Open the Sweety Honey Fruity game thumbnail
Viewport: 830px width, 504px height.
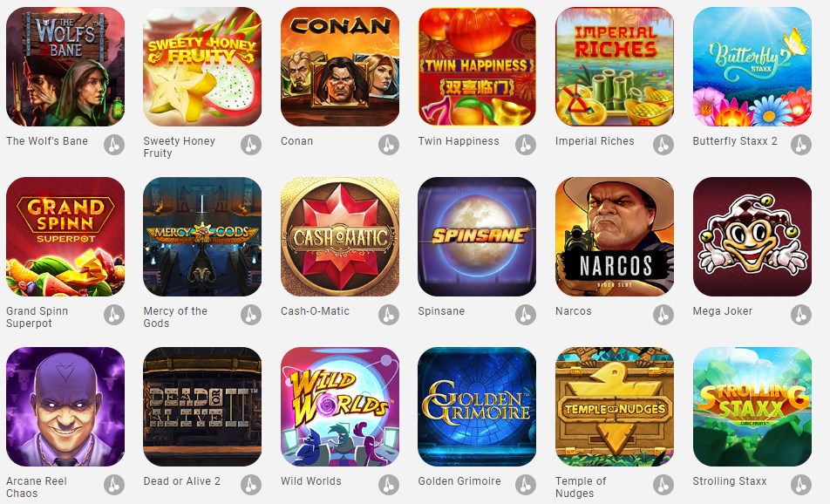coord(202,66)
